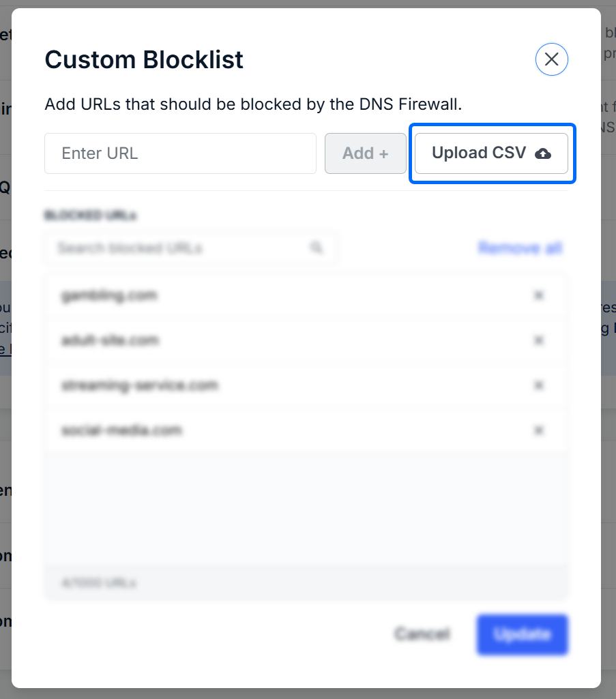616x699 pixels.
Task: Click the Remove all link
Action: click(x=520, y=248)
